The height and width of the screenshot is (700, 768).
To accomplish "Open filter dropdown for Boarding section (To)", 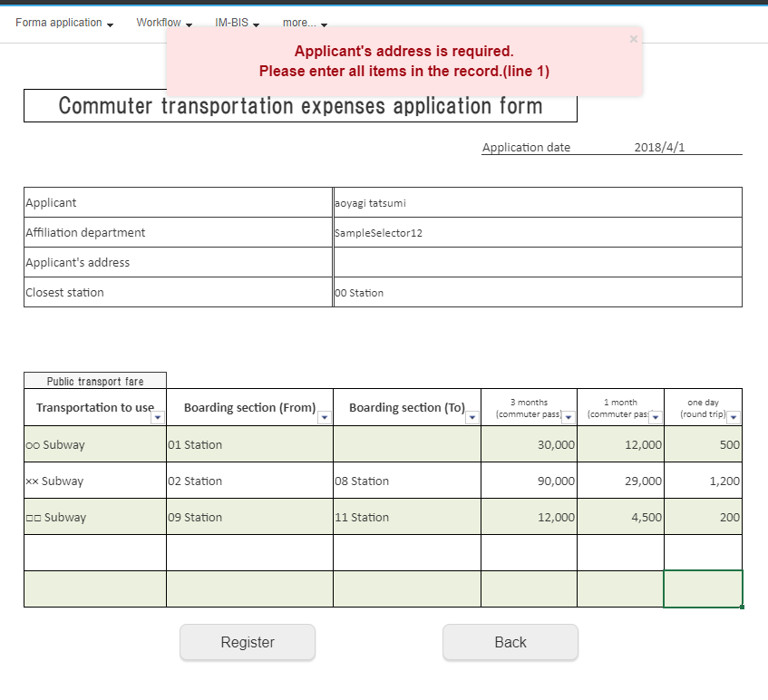I will [x=471, y=417].
